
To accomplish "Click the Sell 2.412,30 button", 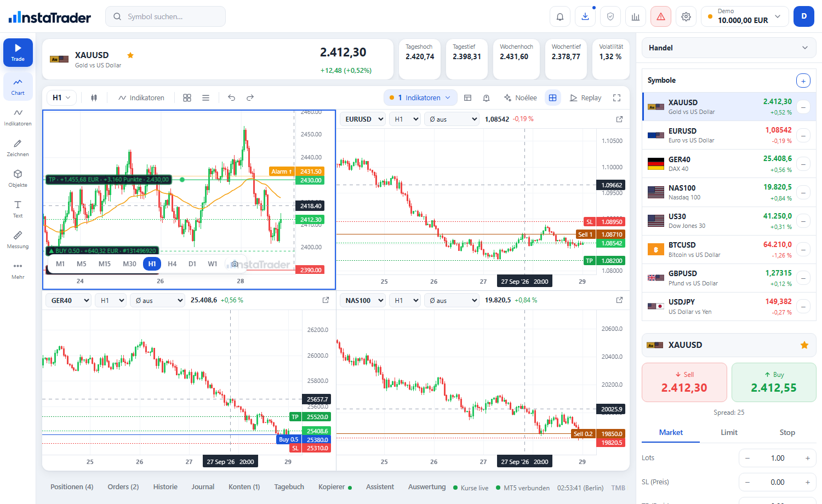I will pos(684,382).
